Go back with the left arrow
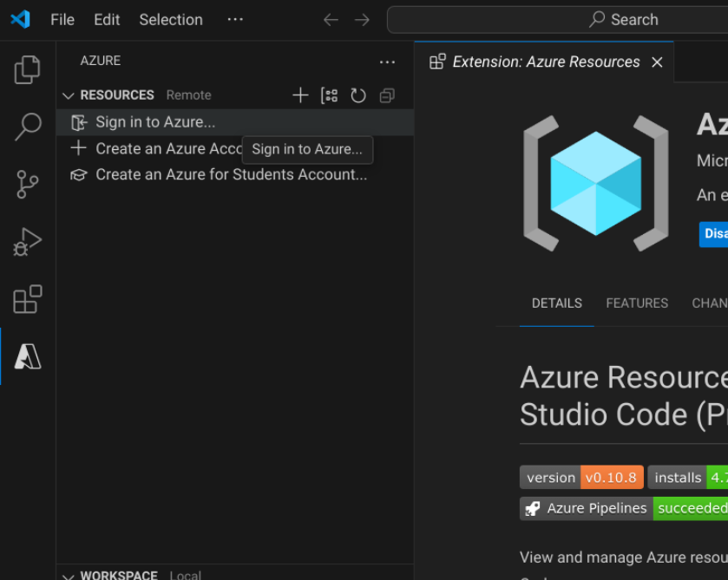The width and height of the screenshot is (728, 580). click(x=331, y=20)
